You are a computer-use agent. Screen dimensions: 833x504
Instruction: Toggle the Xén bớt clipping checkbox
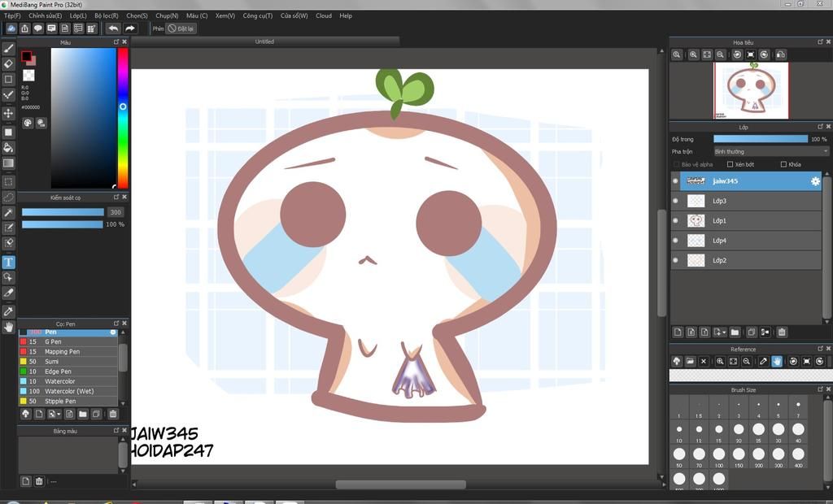coord(730,165)
